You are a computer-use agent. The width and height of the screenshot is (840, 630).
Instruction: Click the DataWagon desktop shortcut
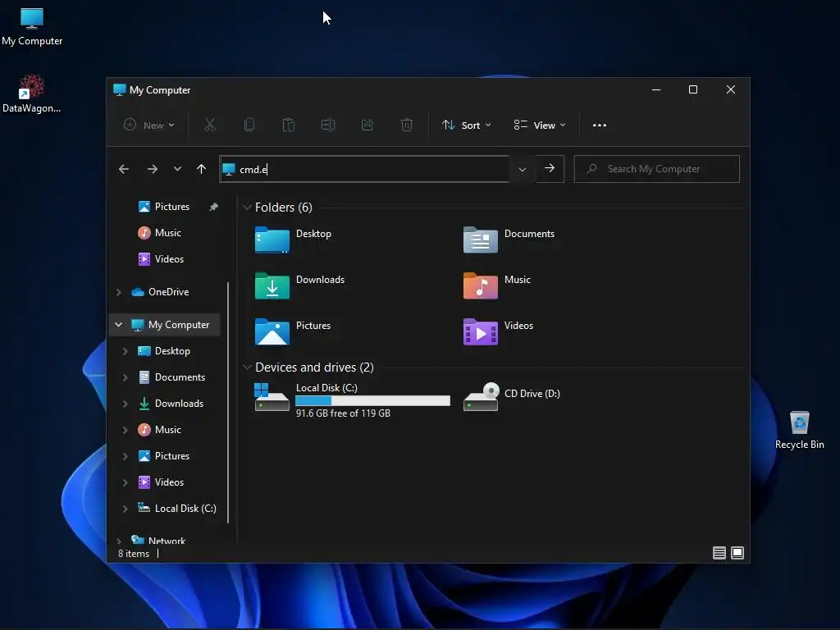(32, 94)
